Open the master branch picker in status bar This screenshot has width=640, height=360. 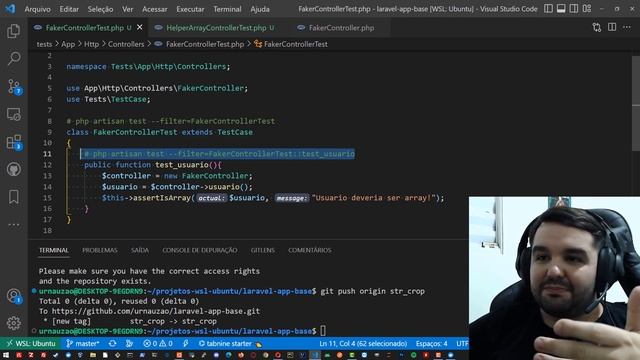pos(83,344)
